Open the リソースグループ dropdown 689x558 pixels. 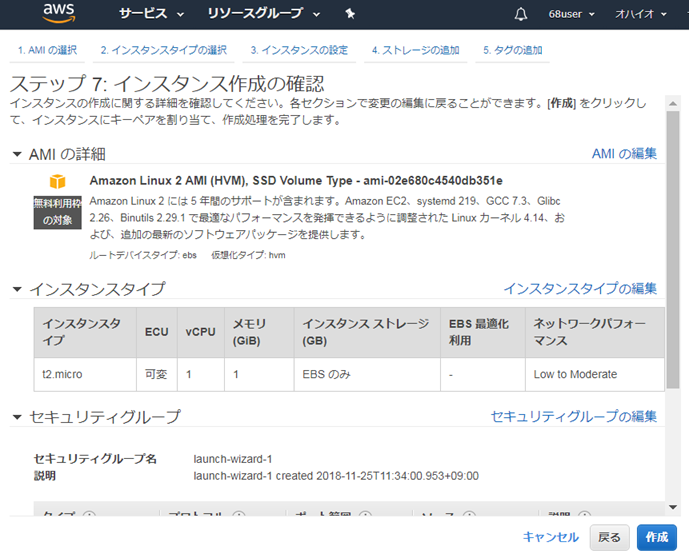[264, 14]
